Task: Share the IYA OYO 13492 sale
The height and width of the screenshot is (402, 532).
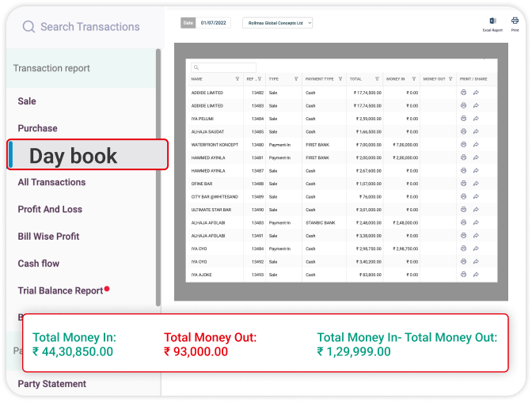Action: 476,262
